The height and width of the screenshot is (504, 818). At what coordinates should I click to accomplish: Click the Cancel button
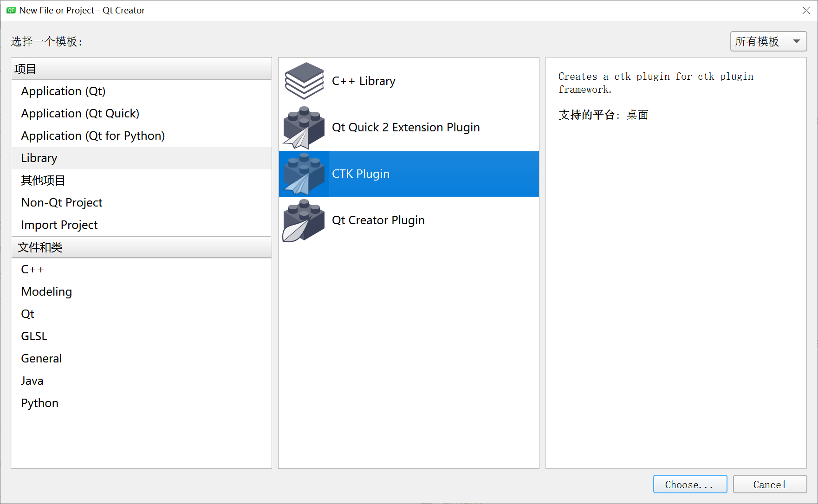pyautogui.click(x=770, y=484)
